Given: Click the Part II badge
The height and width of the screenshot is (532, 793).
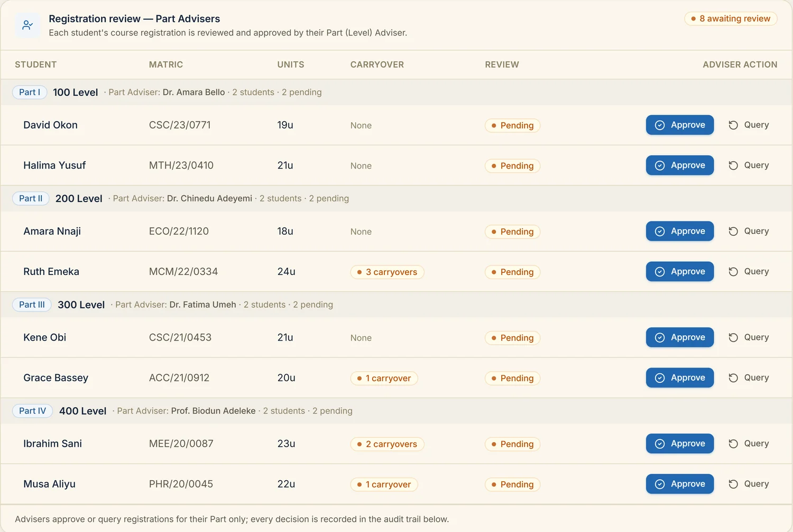Looking at the screenshot, I should coord(31,198).
